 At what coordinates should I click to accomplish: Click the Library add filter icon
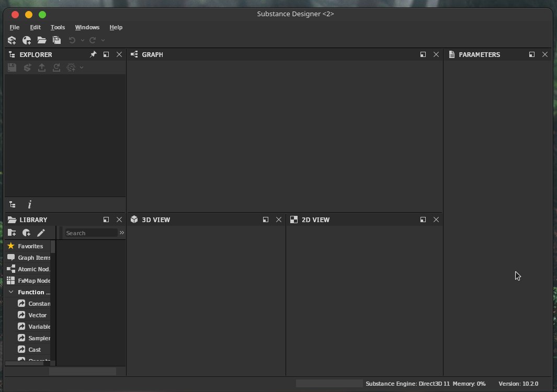point(26,233)
